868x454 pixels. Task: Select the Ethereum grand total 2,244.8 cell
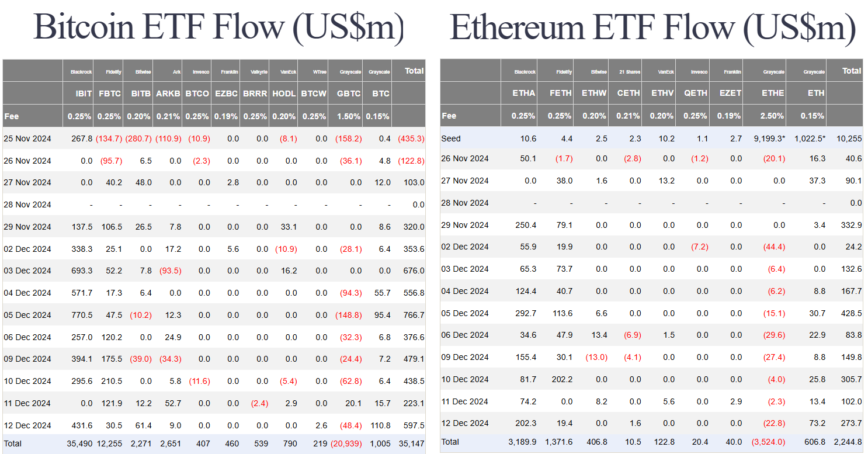848,442
